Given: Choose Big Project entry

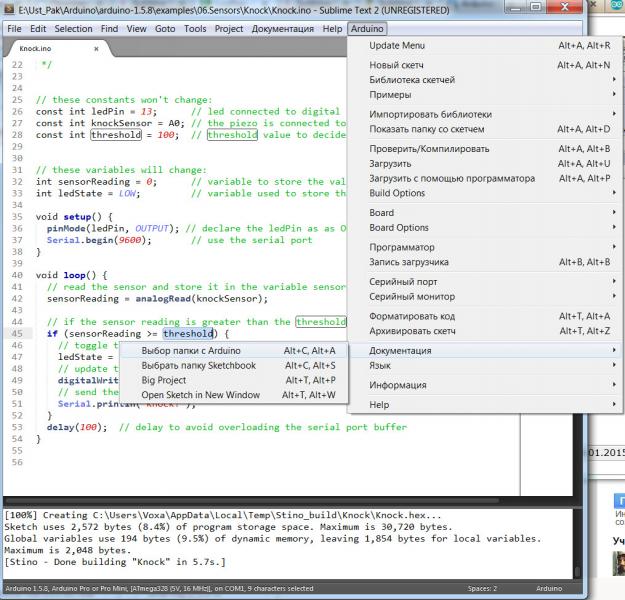Looking at the screenshot, I should (x=234, y=380).
